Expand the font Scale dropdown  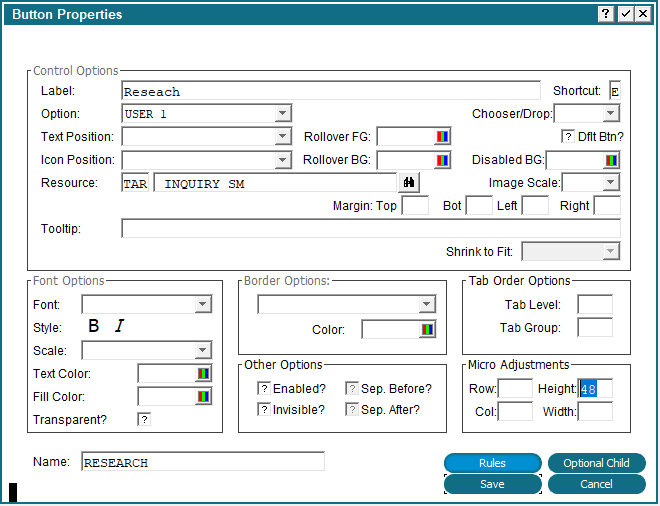pyautogui.click(x=203, y=350)
